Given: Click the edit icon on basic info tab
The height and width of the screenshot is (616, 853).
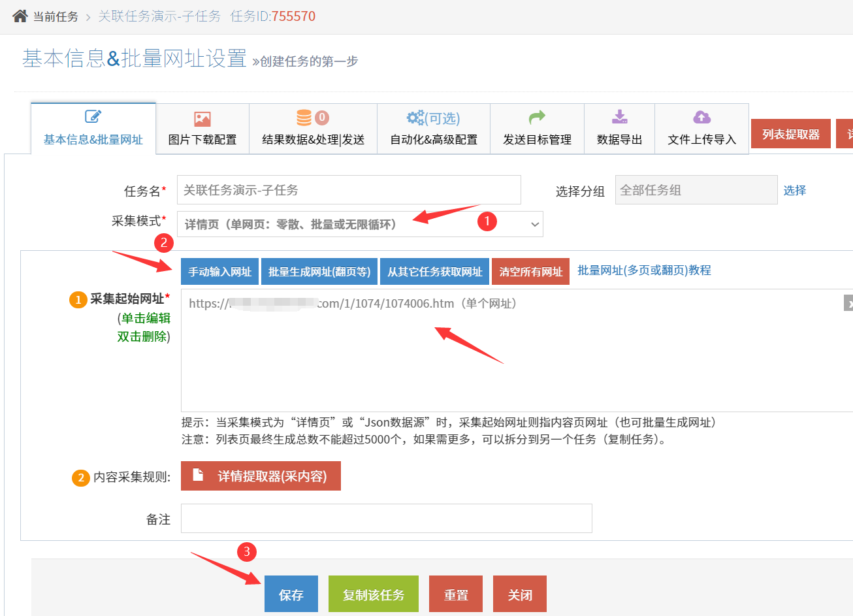Looking at the screenshot, I should (93, 117).
